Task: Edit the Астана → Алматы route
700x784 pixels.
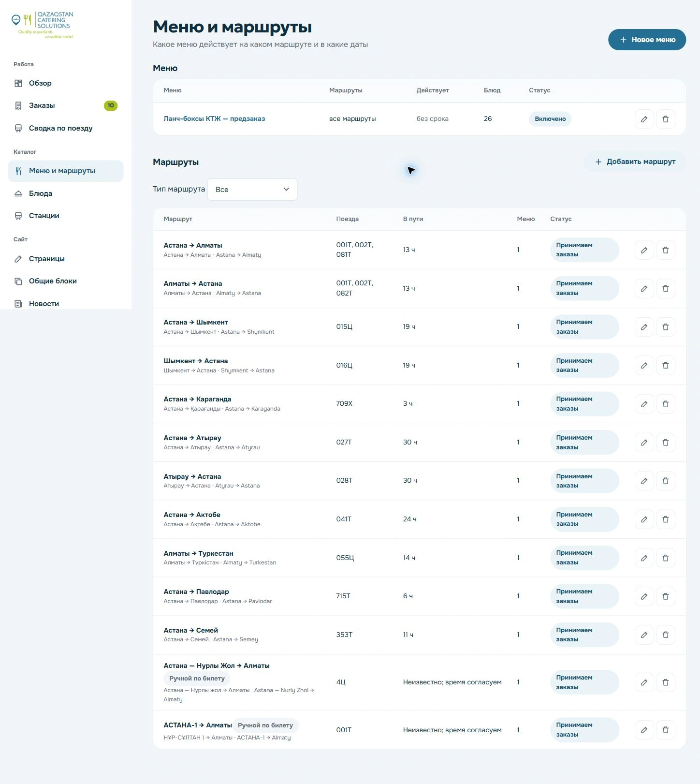Action: (644, 250)
